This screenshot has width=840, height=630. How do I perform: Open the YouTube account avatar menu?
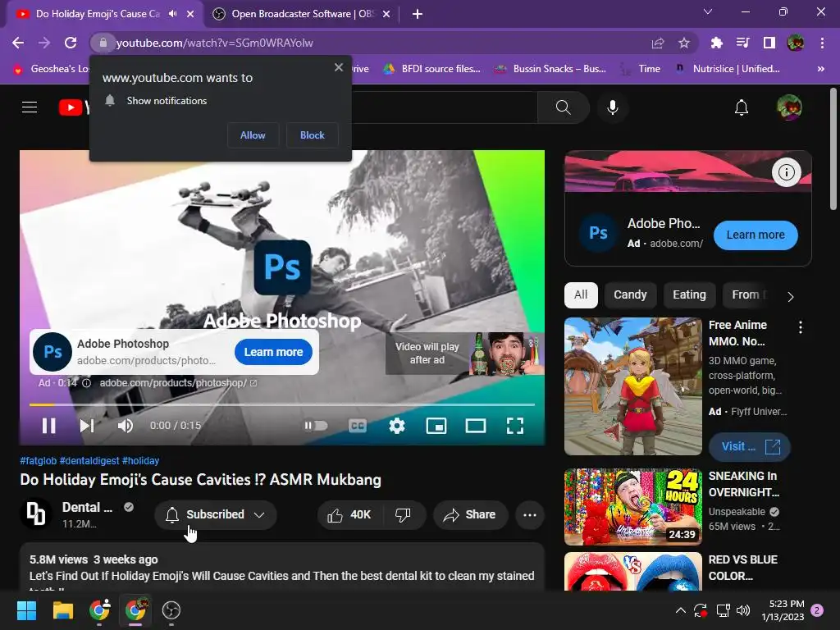point(789,107)
